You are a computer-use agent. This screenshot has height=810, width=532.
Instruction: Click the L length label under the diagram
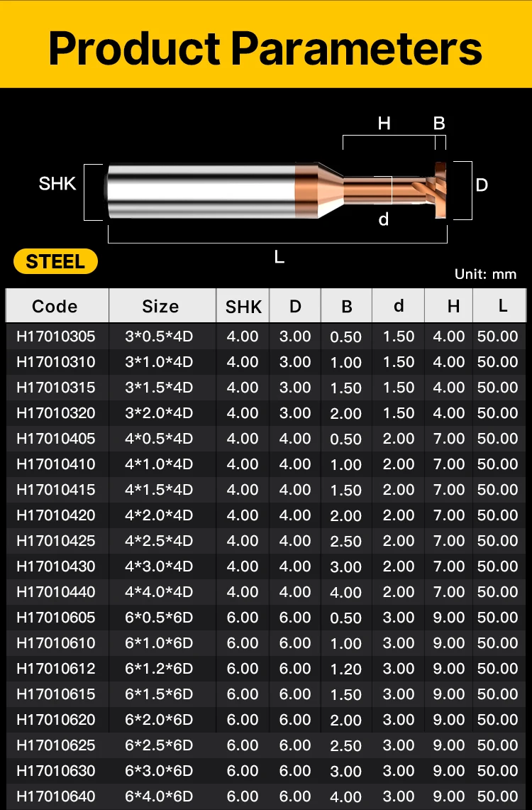279,257
